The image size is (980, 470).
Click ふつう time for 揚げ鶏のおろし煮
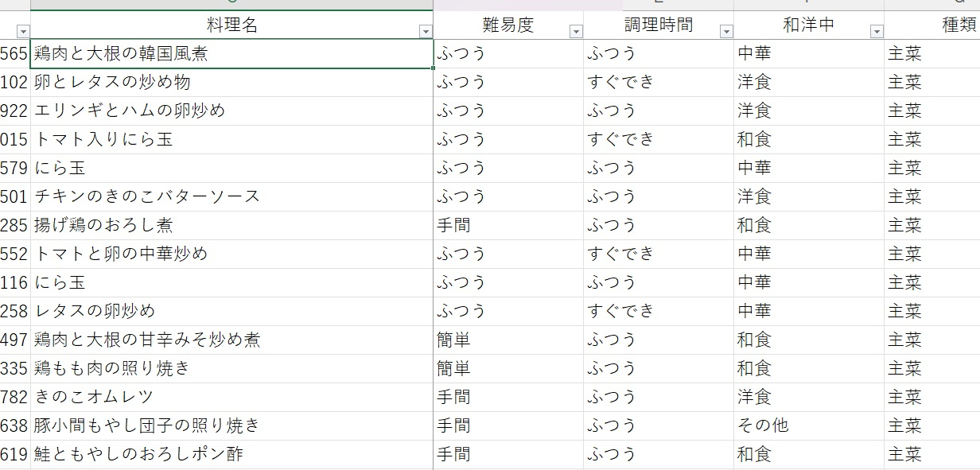[659, 226]
